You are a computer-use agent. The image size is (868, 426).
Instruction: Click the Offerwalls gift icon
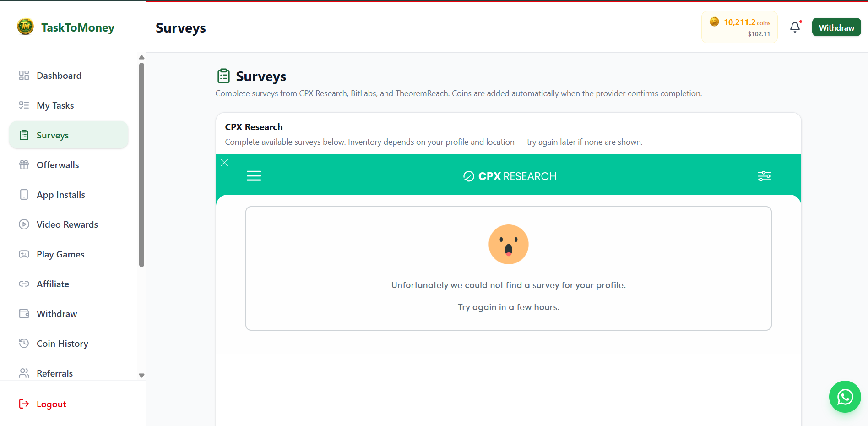(x=24, y=165)
